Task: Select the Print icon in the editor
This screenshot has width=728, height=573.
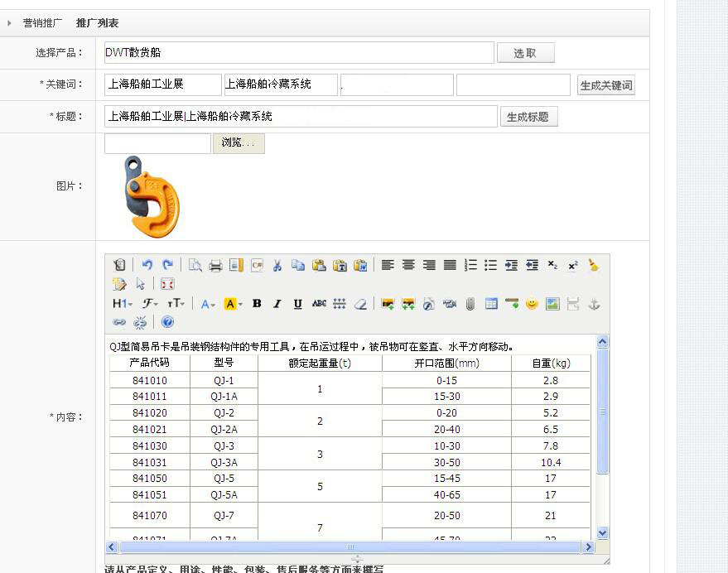Action: click(x=216, y=264)
